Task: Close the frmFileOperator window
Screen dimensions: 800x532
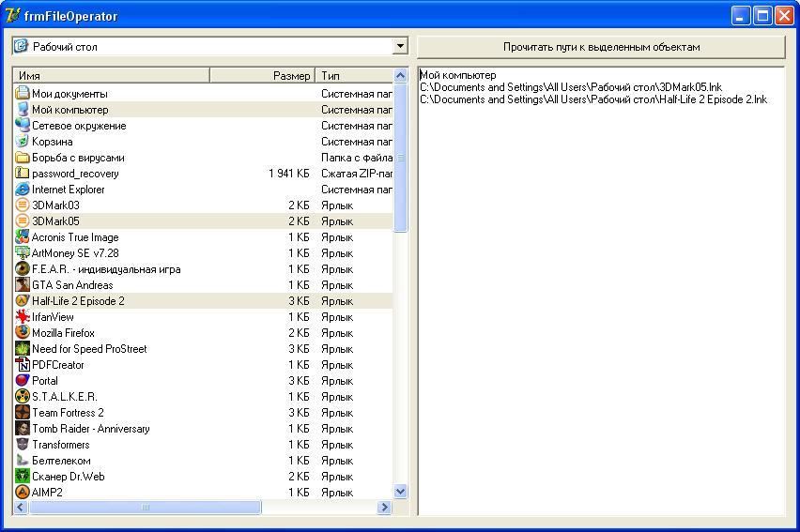Action: [x=785, y=15]
